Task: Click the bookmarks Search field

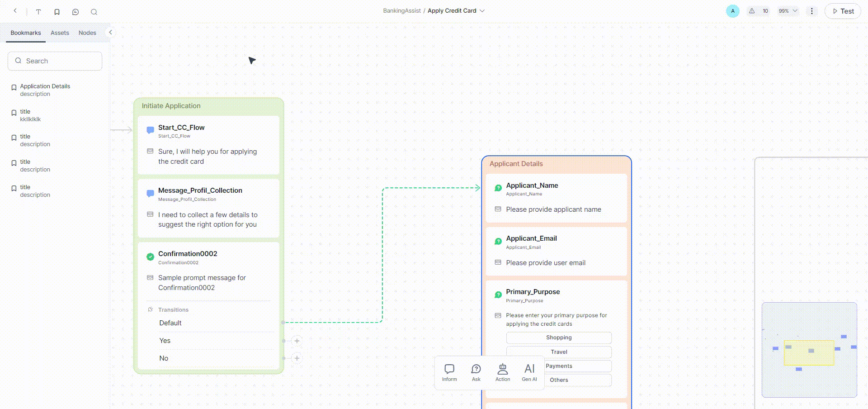Action: click(x=55, y=61)
